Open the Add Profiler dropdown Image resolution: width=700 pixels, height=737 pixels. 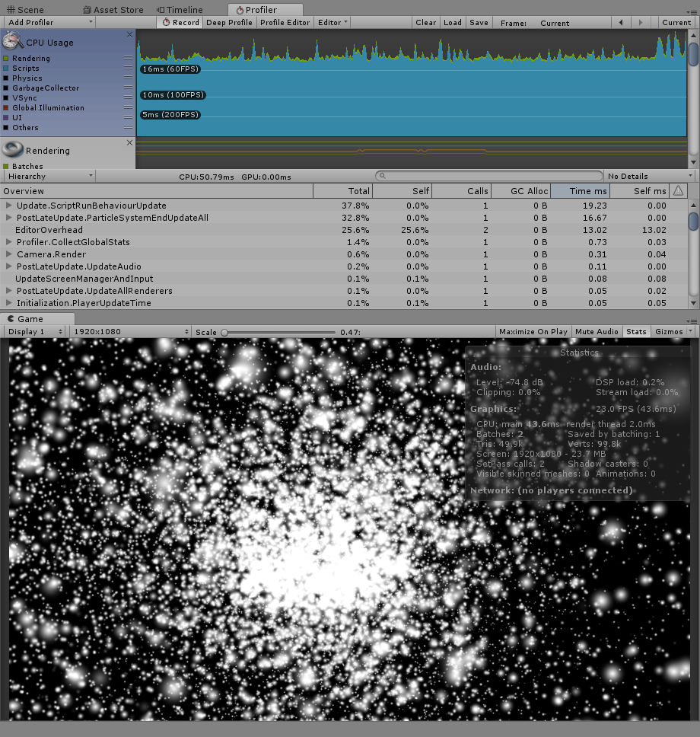point(49,23)
